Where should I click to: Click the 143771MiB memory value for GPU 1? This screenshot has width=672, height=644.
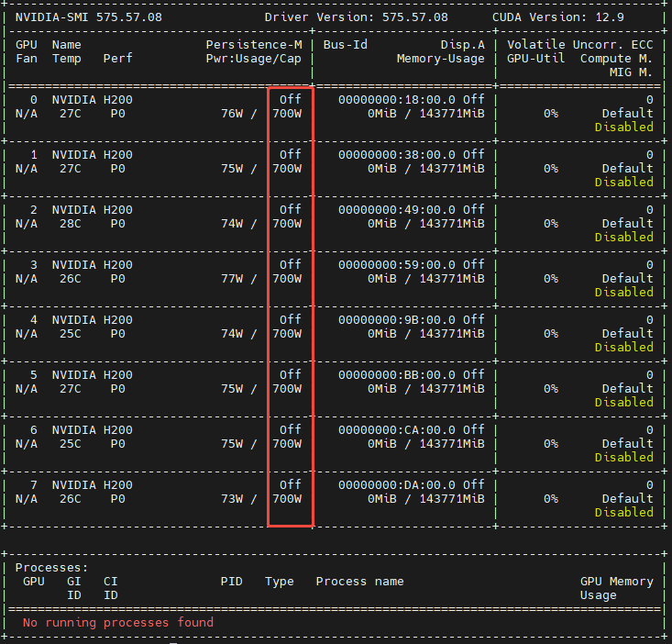[452, 169]
